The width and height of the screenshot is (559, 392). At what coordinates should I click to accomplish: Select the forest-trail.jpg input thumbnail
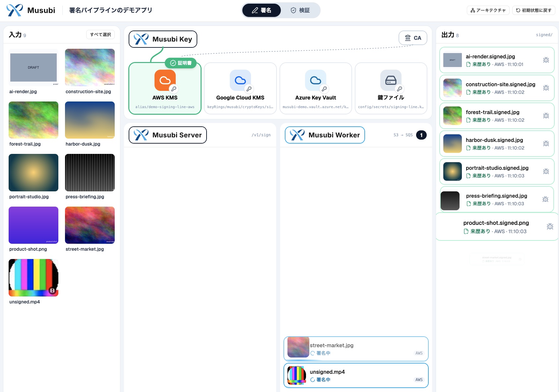[x=33, y=120]
